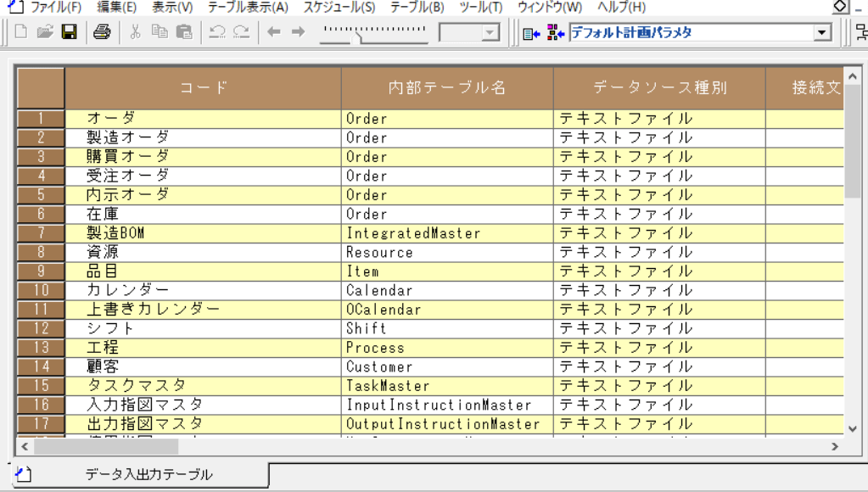The height and width of the screenshot is (492, 868).
Task: Click the 製造BOM code cell
Action: (x=203, y=233)
